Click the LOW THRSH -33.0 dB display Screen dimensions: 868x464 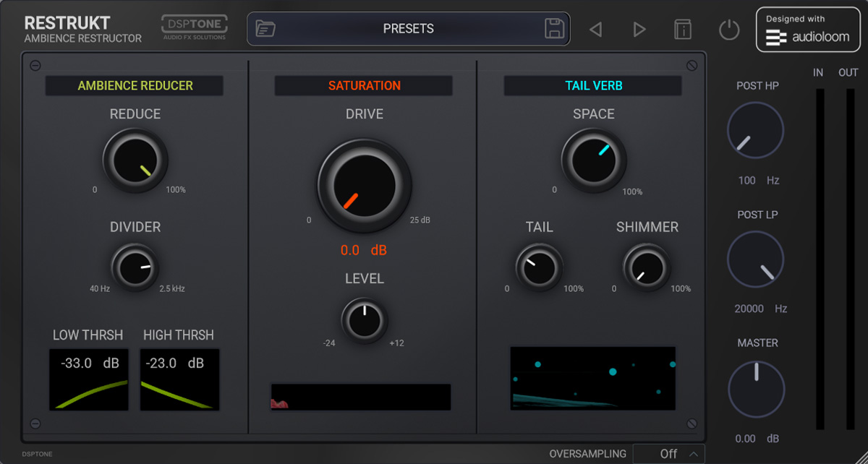(x=89, y=379)
